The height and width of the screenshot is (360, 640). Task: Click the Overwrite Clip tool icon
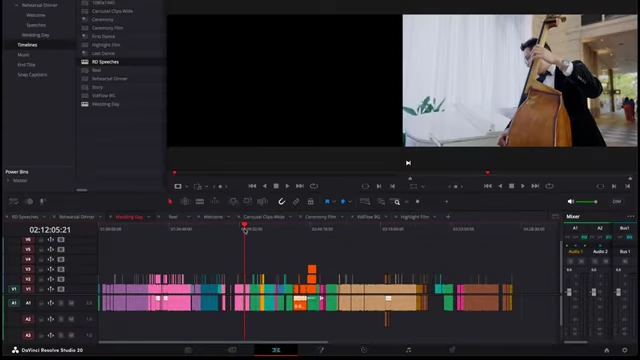pos(248,201)
